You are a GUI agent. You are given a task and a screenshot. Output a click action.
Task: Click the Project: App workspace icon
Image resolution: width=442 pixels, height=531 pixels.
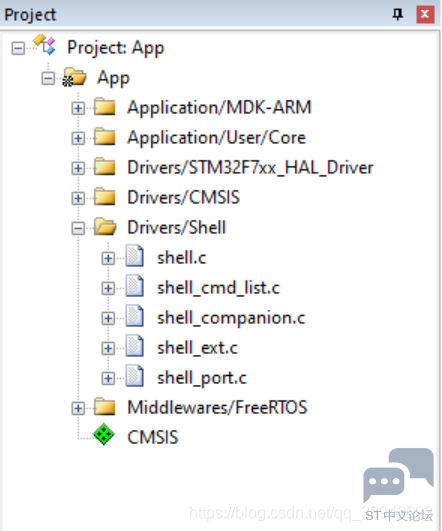point(44,44)
